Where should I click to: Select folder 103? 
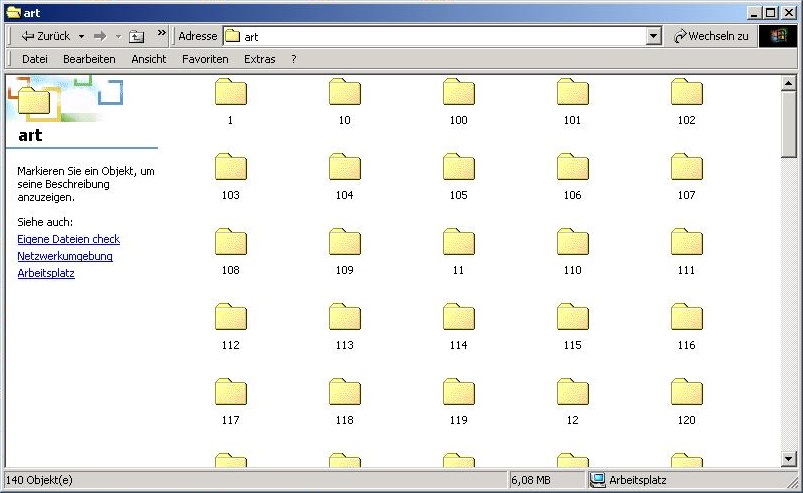(x=230, y=177)
